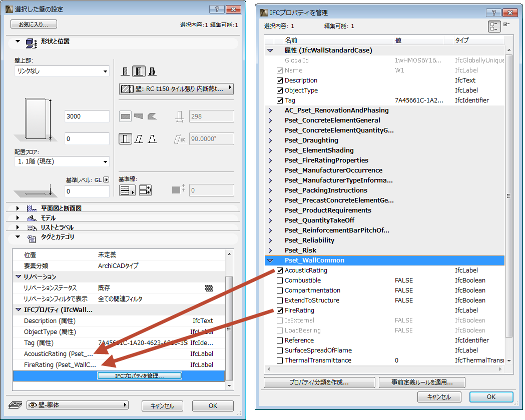
Task: Expand Pset_ConcreteElementGeneral
Action: tap(270, 120)
